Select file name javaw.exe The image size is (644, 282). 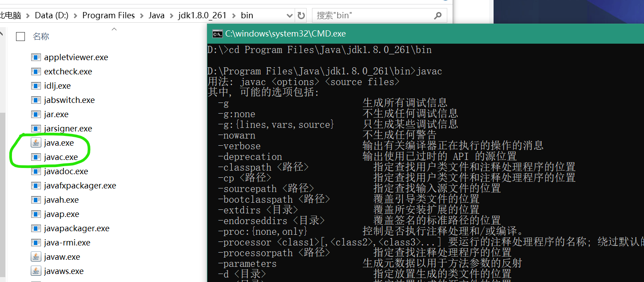pyautogui.click(x=62, y=257)
